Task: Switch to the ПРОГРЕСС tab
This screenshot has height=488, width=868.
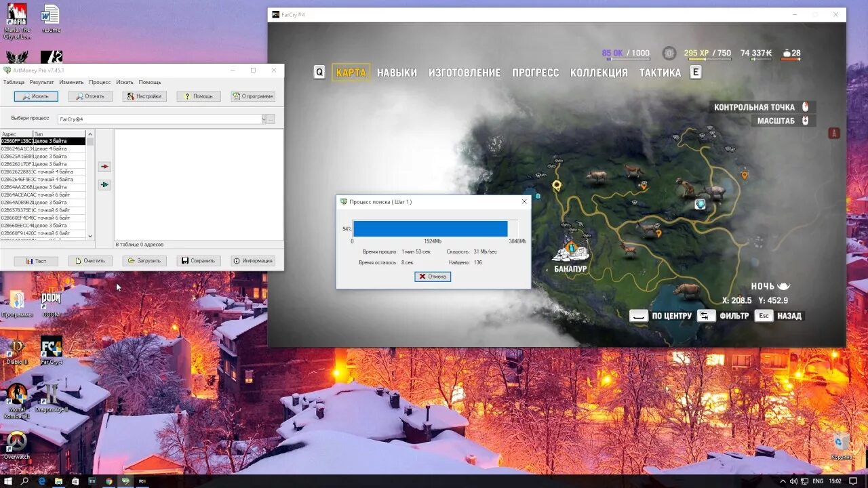Action: click(536, 73)
